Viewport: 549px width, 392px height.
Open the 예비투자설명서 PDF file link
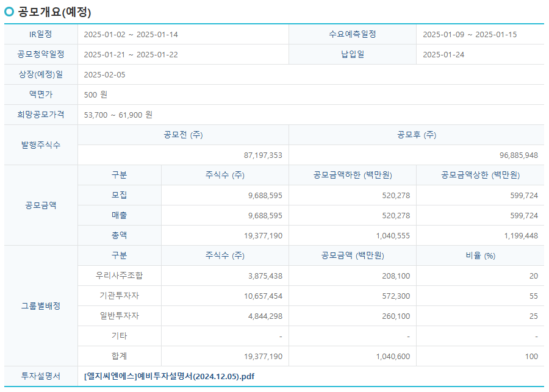pyautogui.click(x=169, y=376)
